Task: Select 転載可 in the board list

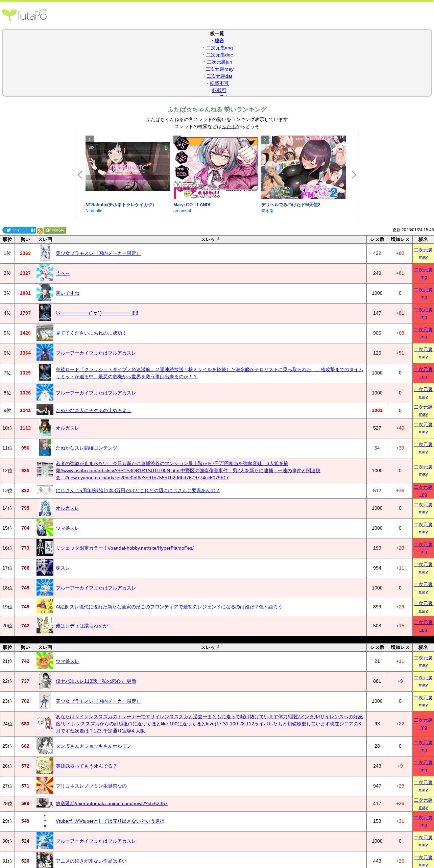Action: click(x=219, y=90)
